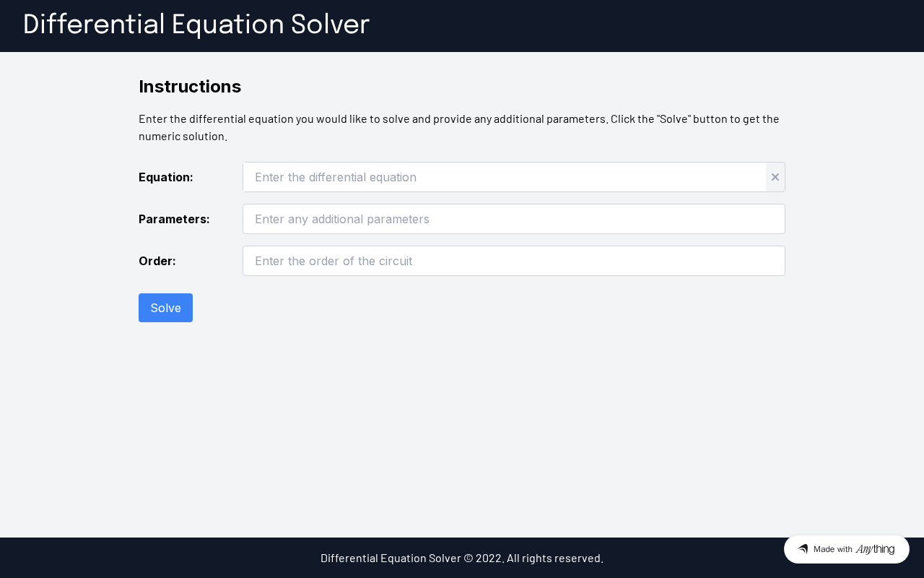Click the Instructions heading
The width and height of the screenshot is (924, 578).
pyautogui.click(x=190, y=87)
